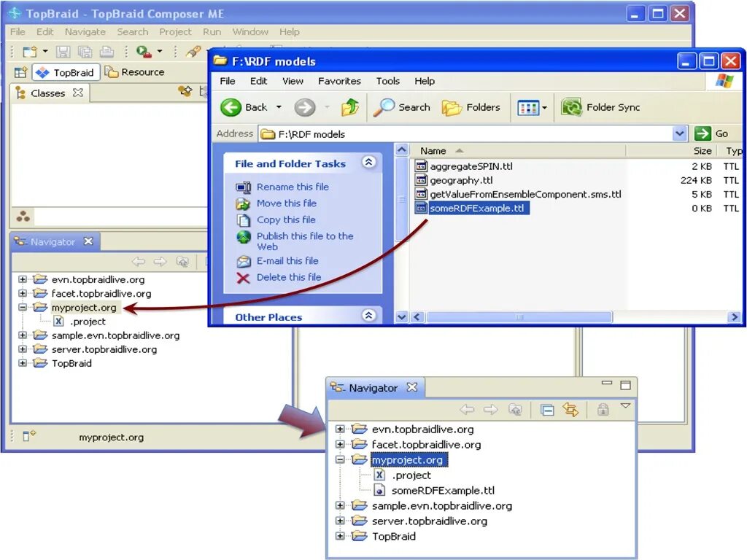Close the Classes view tab
This screenshot has width=747, height=560.
(77, 93)
